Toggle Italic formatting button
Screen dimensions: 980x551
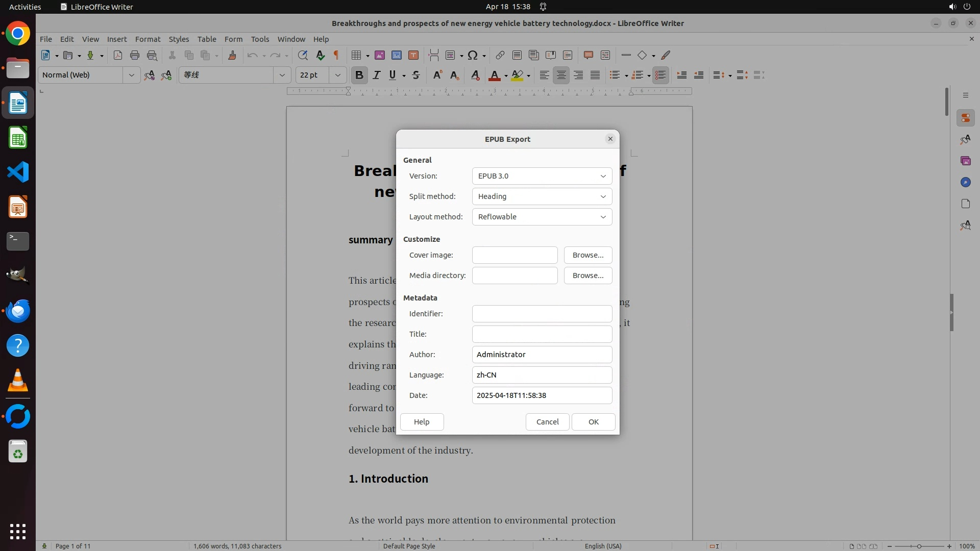[x=376, y=75]
